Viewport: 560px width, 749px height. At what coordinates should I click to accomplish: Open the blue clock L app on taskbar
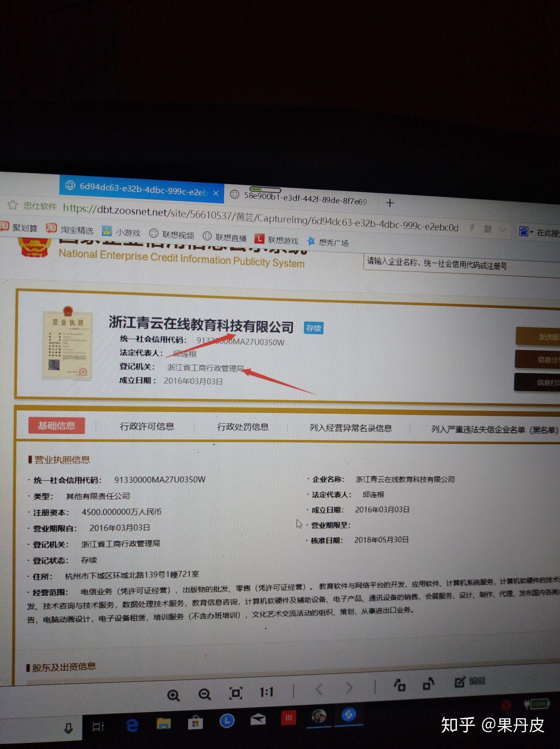coord(227,721)
